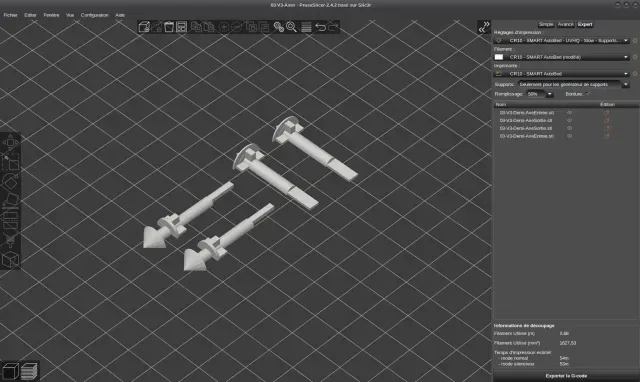
Task: Open the Editer menu
Action: 30,15
